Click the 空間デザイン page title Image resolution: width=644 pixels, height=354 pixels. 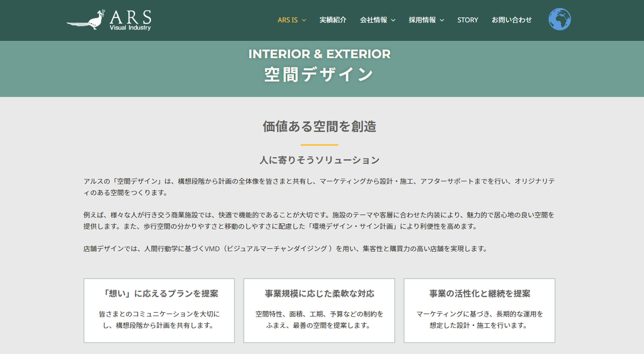[318, 75]
